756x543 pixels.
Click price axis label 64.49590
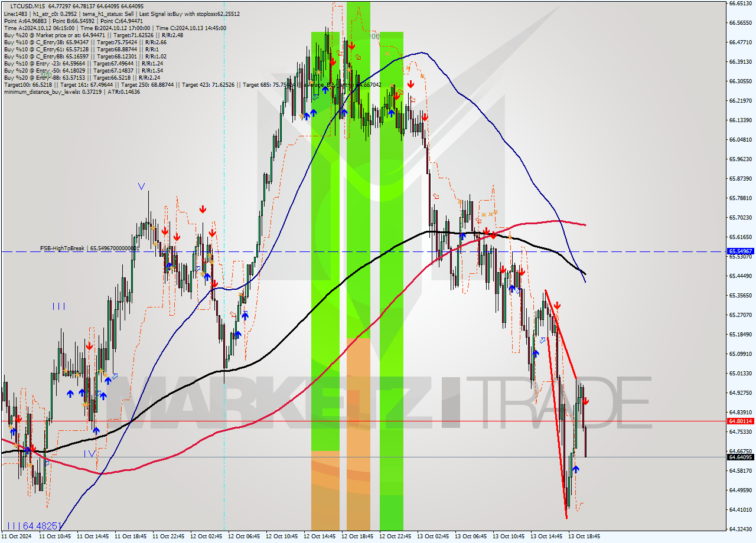[740, 490]
